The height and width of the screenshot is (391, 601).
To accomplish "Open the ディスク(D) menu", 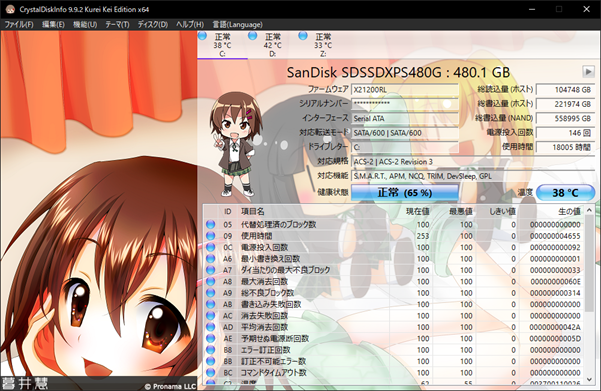I will pos(153,25).
